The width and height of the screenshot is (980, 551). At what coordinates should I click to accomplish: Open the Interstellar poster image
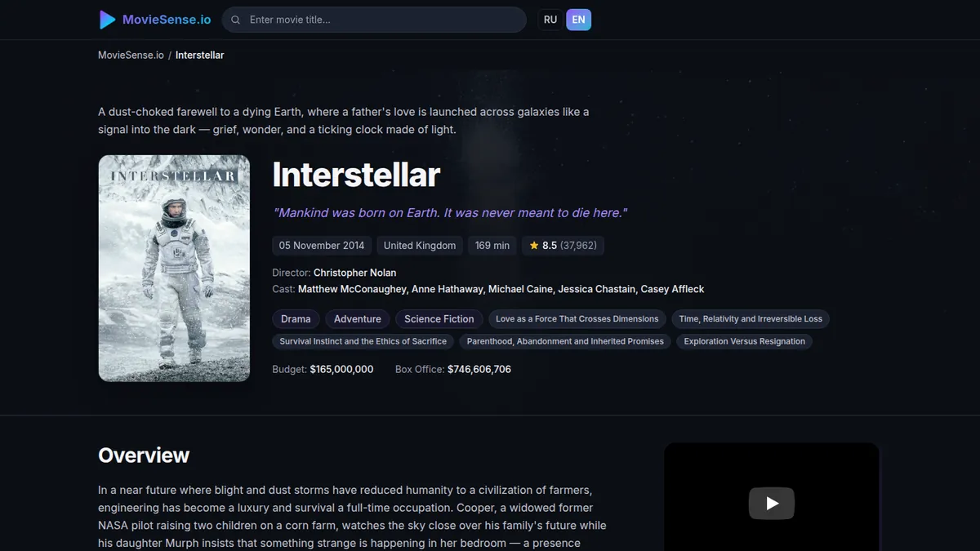pos(174,269)
